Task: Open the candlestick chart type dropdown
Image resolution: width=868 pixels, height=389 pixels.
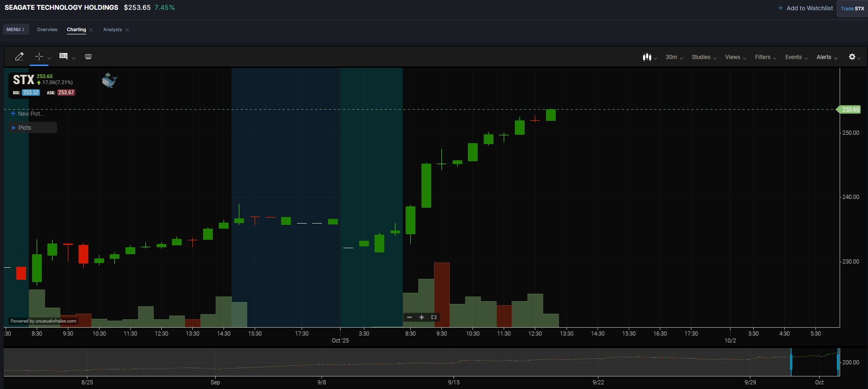Action: pyautogui.click(x=650, y=57)
